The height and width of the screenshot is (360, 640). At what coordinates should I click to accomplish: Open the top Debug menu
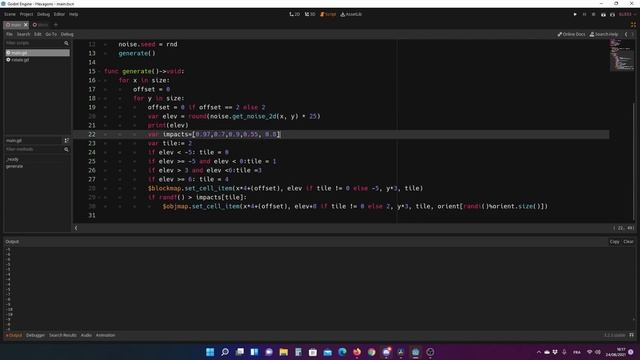coord(43,14)
